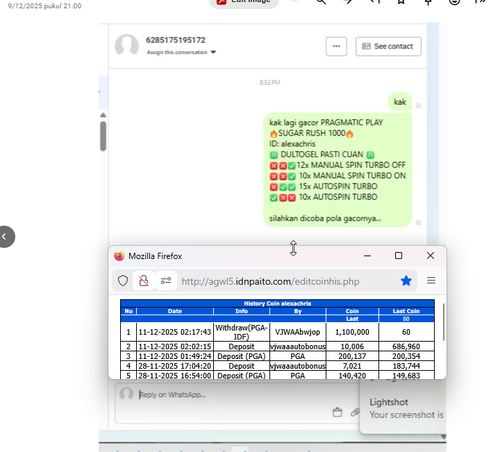Viewport: 500px width, 452px height.
Task: Click the date 11-12-2025 02:17:43
Action: [x=175, y=332]
